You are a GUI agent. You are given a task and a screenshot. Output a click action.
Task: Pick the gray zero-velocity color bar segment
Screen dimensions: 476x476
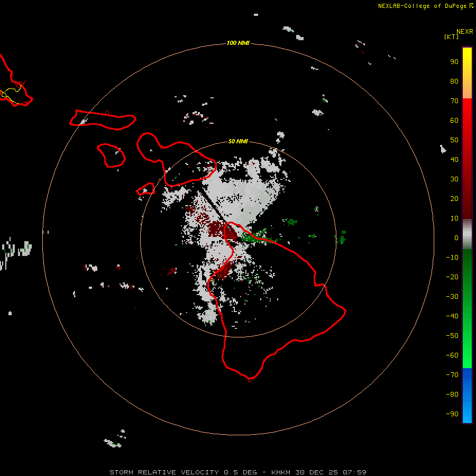pos(467,234)
